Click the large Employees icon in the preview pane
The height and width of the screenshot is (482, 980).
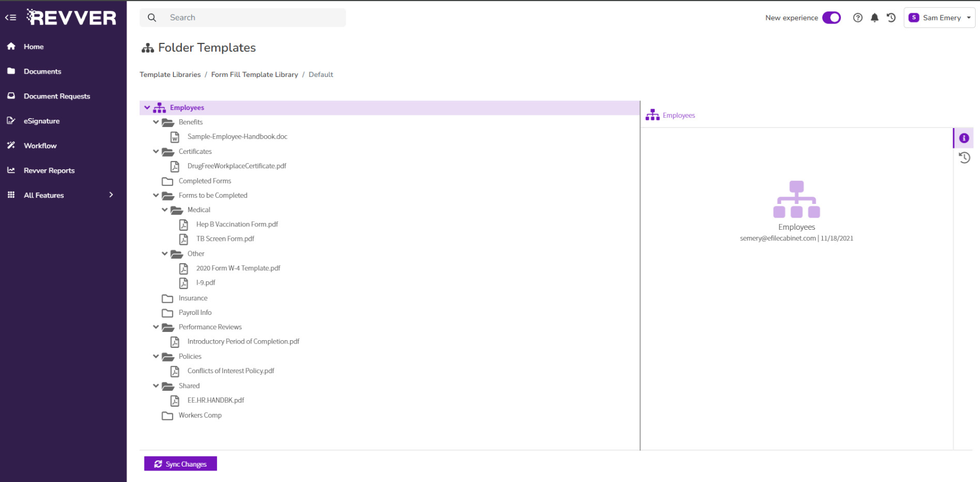coord(796,199)
